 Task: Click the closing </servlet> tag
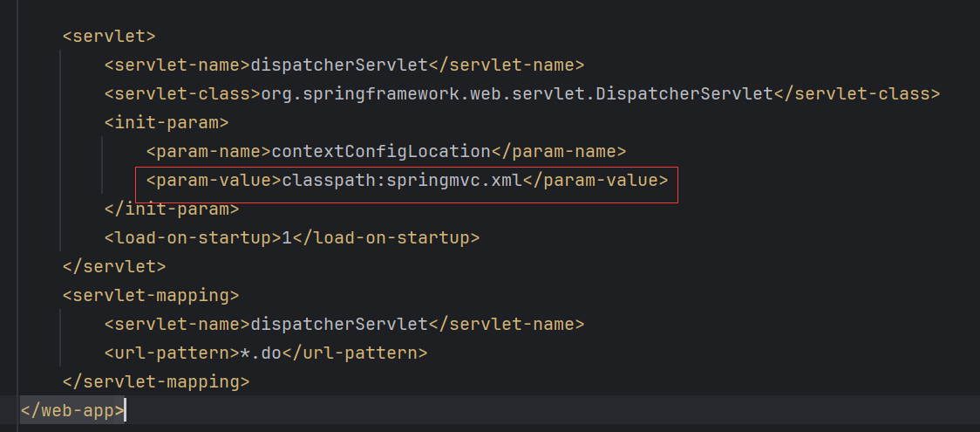[x=113, y=267]
